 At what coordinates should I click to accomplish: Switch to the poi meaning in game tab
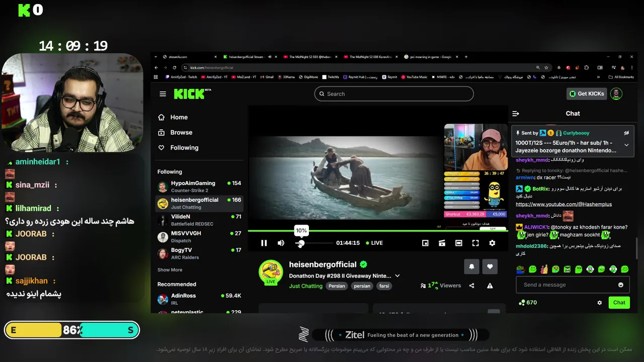pos(432,57)
